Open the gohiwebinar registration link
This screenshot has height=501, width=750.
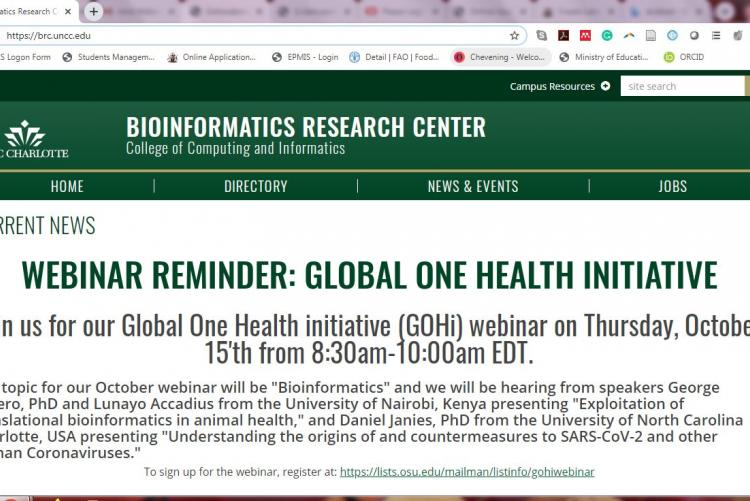[x=467, y=472]
